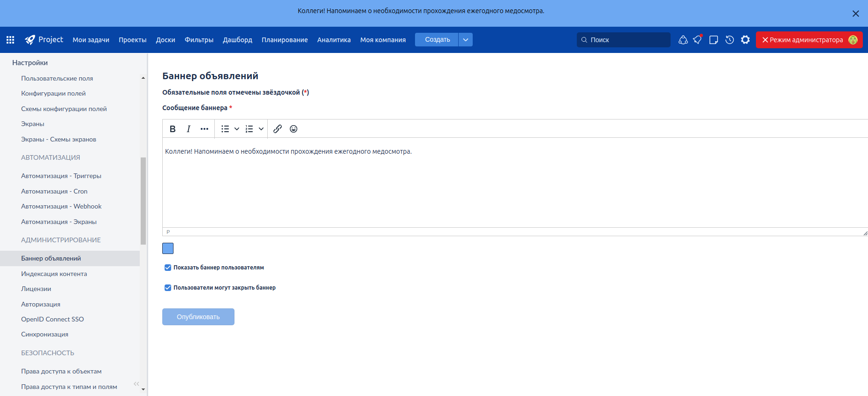Open the emoji picker in editor
The height and width of the screenshot is (396, 868).
(294, 129)
